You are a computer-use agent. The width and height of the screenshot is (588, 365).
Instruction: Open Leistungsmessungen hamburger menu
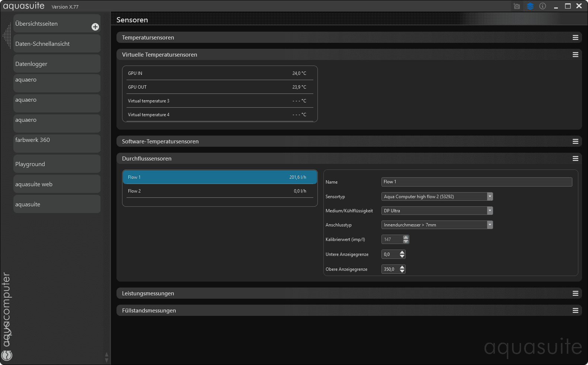tap(575, 293)
